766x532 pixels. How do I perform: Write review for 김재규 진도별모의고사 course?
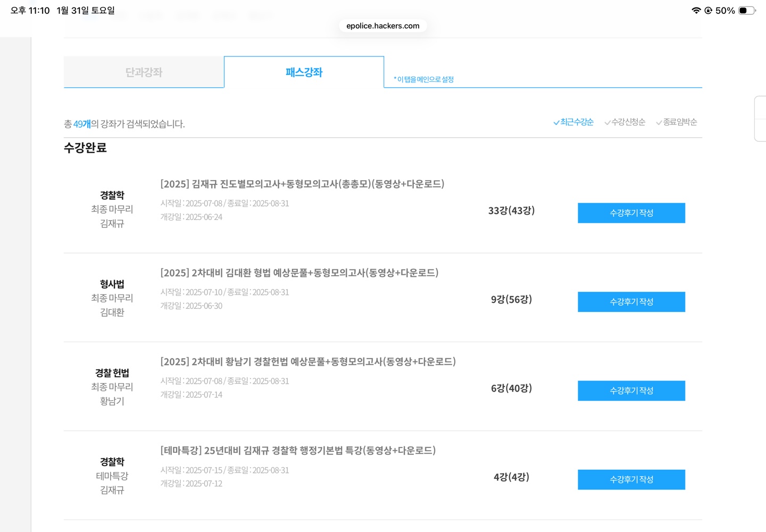tap(631, 213)
